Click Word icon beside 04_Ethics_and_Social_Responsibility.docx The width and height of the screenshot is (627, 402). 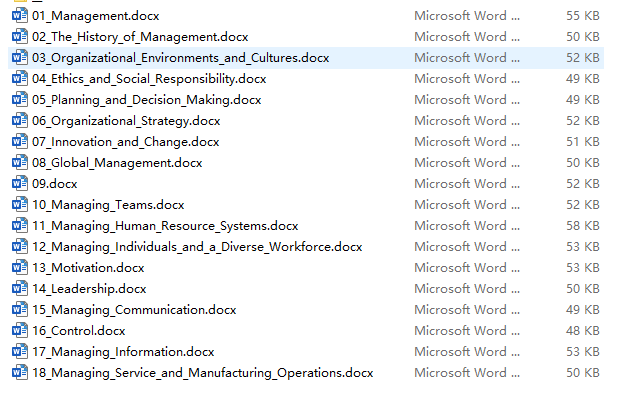click(x=20, y=79)
